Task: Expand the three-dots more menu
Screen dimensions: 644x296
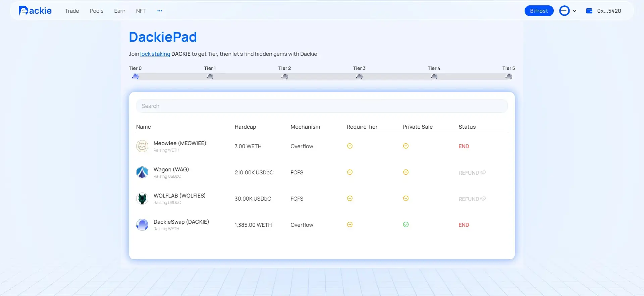Action: point(160,11)
